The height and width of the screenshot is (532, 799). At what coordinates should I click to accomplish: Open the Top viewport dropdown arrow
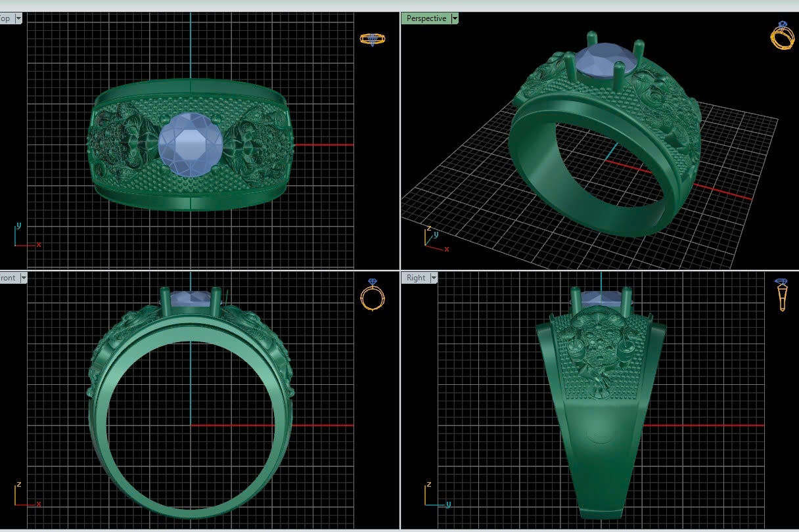click(18, 18)
